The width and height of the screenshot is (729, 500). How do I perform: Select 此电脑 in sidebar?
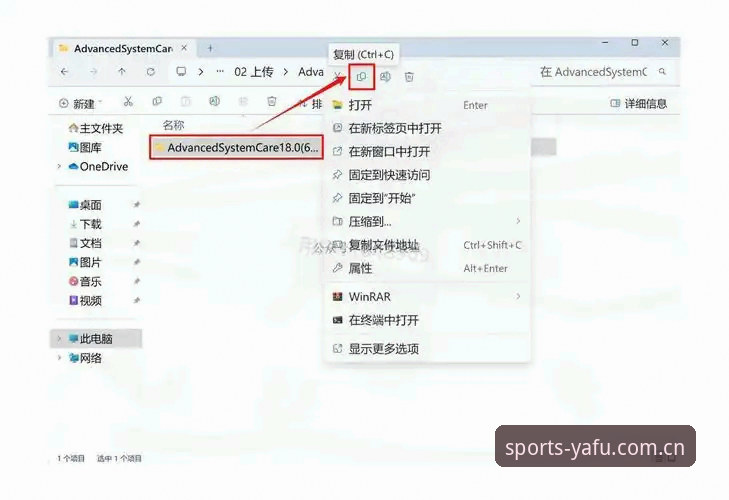(96, 339)
